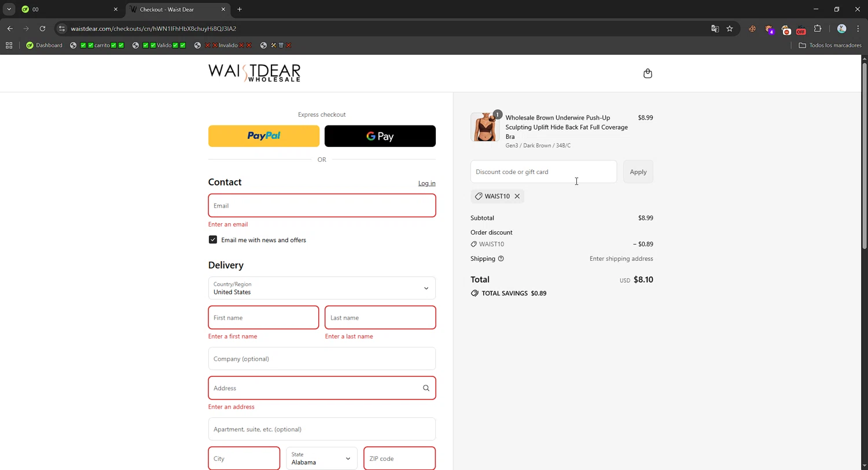This screenshot has width=868, height=470.
Task: Open the cookie extension with badge 4
Action: coord(769,29)
